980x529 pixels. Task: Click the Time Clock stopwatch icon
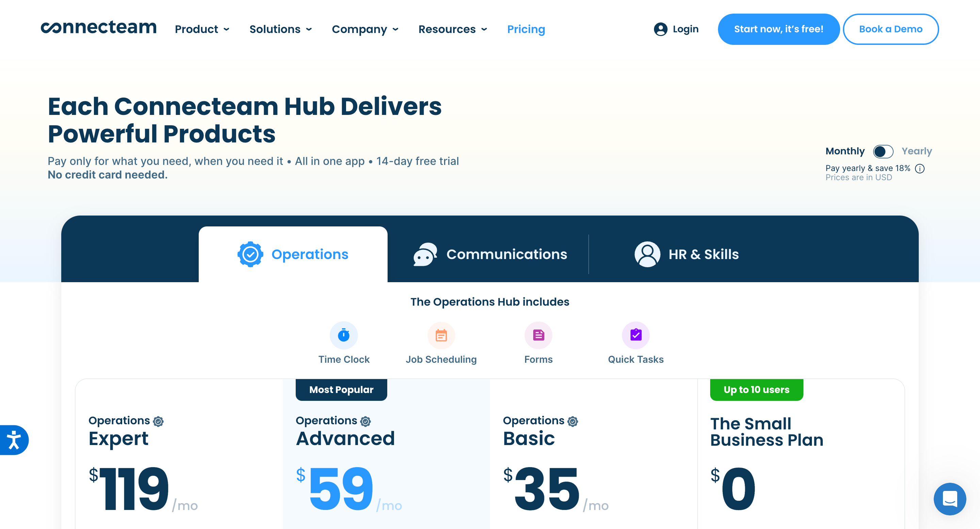point(344,335)
